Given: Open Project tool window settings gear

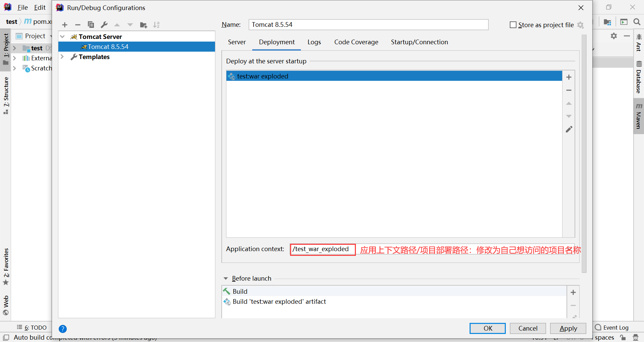Looking at the screenshot, I should 614,36.
